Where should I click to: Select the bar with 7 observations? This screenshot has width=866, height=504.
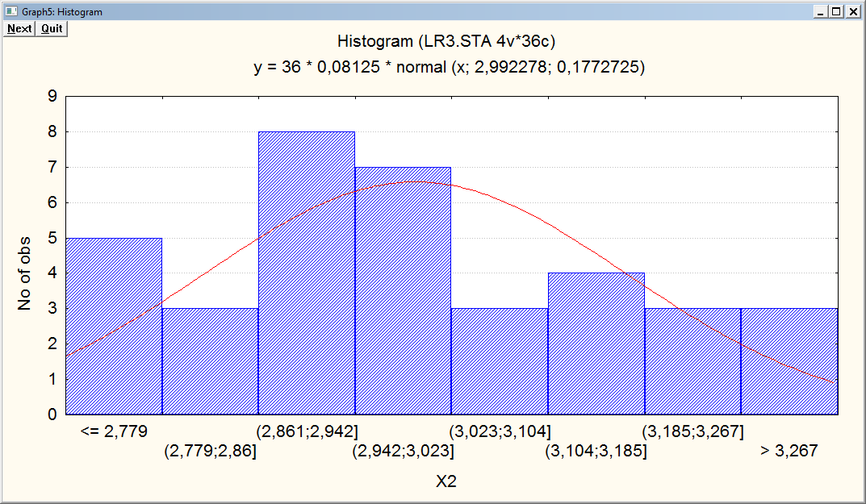(404, 290)
